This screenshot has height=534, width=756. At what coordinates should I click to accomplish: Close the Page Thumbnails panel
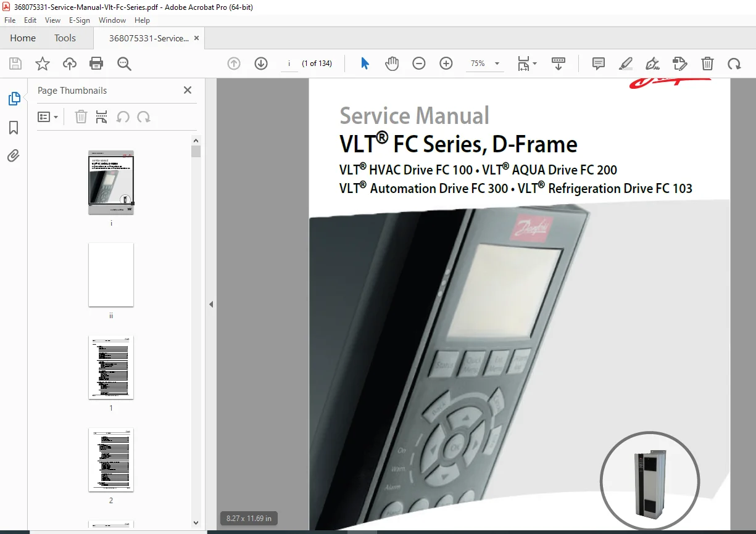click(x=188, y=90)
